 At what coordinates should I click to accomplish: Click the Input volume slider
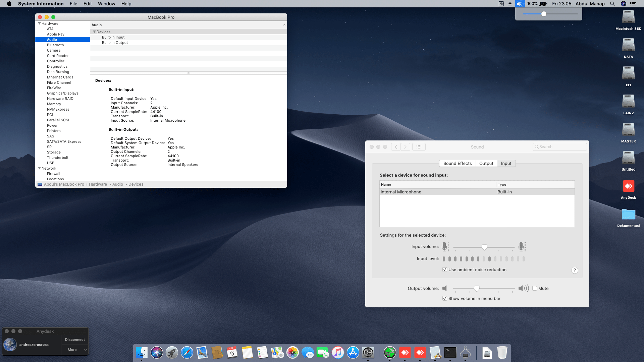pos(484,247)
